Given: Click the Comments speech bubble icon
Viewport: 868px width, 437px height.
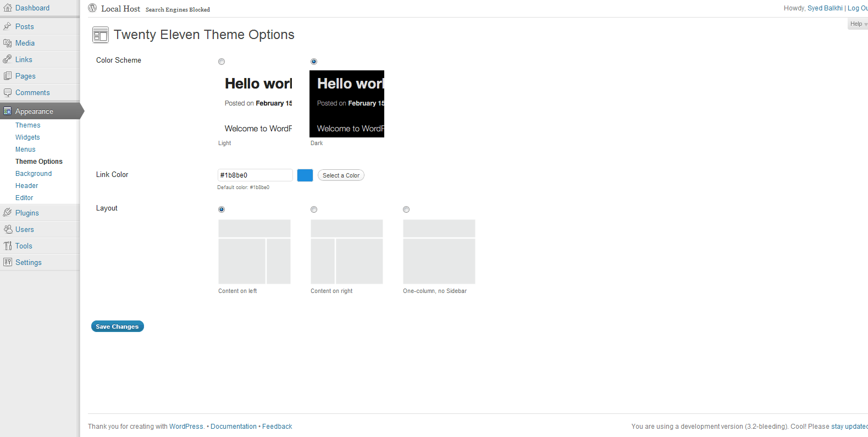Looking at the screenshot, I should click(8, 92).
